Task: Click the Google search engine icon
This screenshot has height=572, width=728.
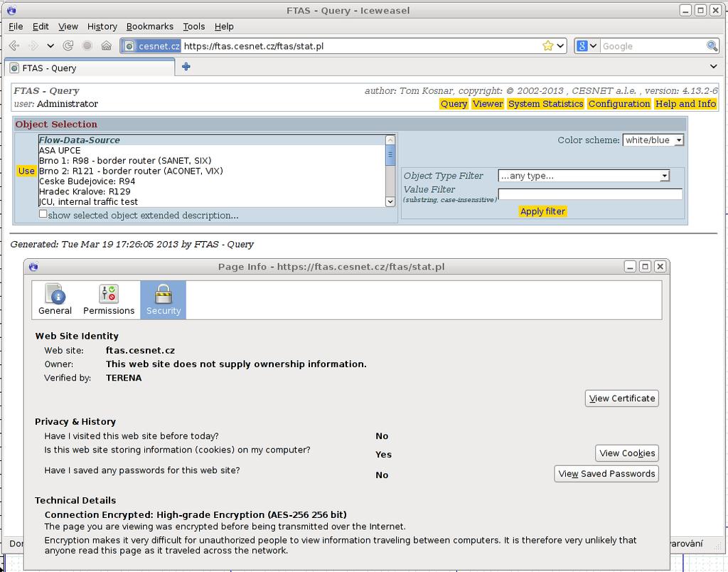Action: click(582, 46)
